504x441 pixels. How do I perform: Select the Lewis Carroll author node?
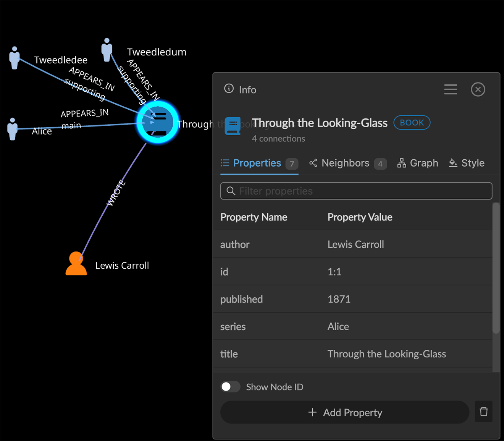pos(76,263)
